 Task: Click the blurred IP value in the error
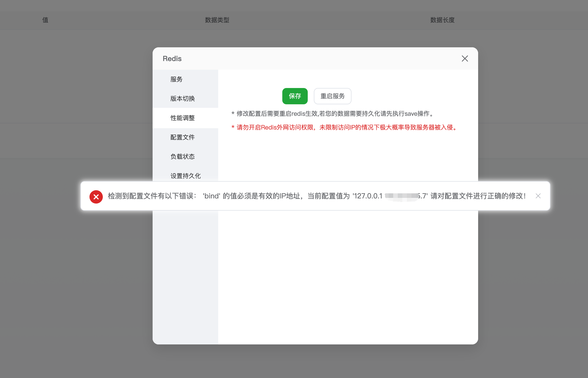tap(402, 196)
